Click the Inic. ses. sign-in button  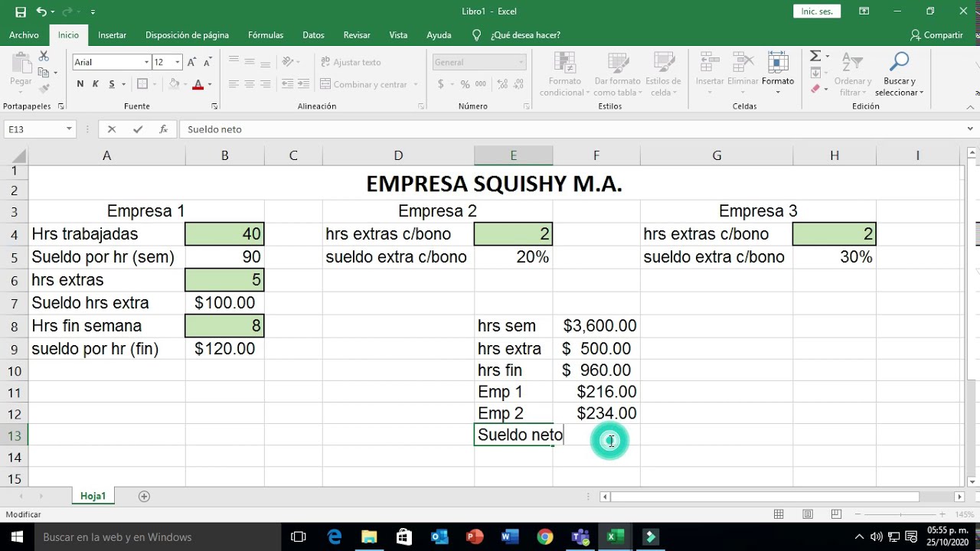click(x=818, y=11)
